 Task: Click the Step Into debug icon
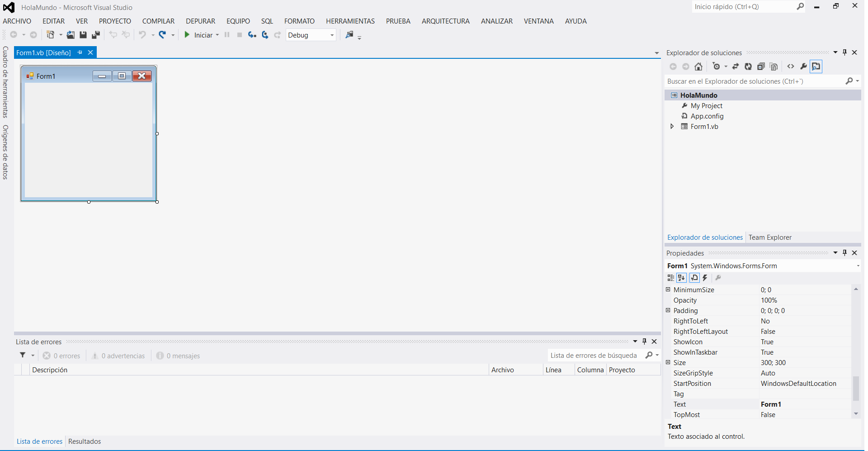[252, 35]
